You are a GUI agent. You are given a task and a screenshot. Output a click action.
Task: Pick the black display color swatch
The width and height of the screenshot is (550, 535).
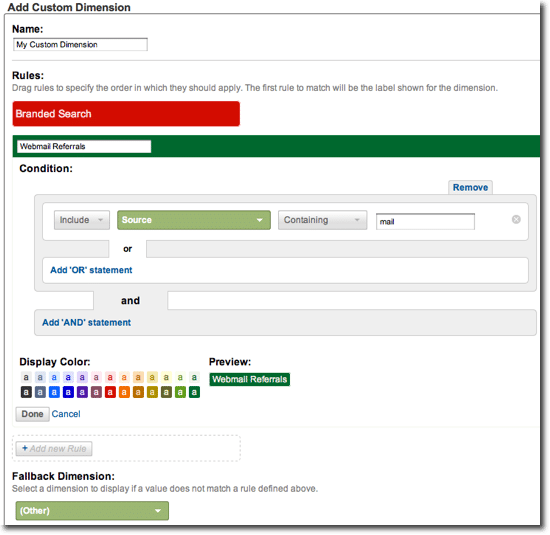(26, 392)
